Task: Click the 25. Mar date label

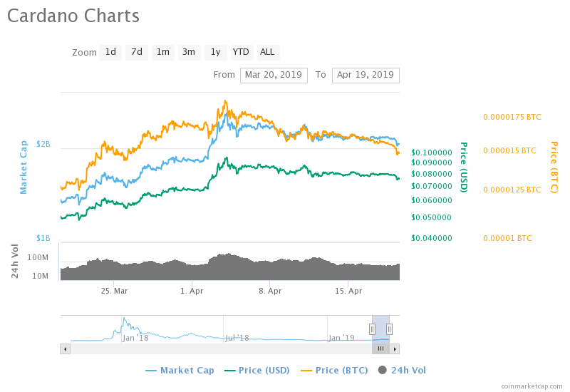Action: tap(114, 291)
